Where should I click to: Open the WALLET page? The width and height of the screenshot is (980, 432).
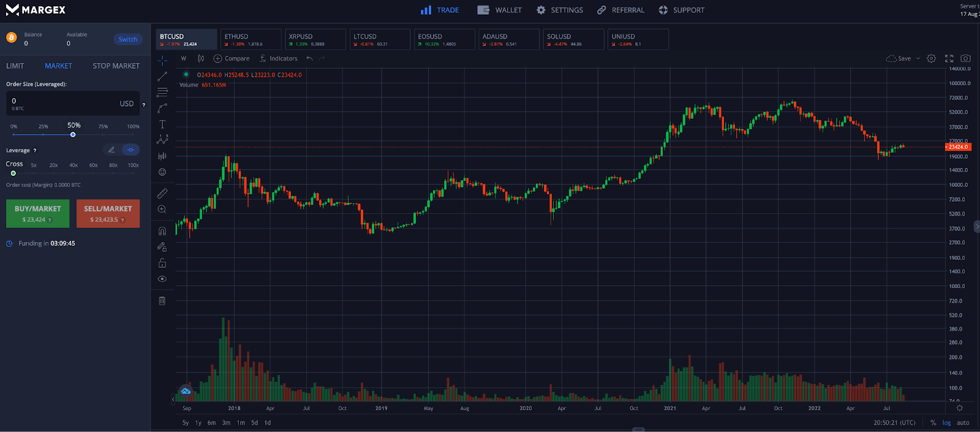(500, 10)
